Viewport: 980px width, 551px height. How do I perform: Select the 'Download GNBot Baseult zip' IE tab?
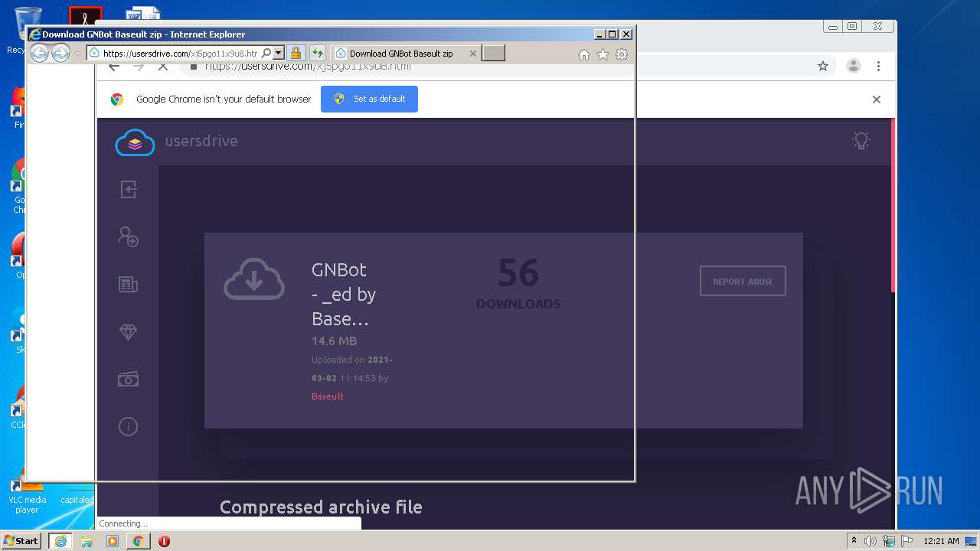click(x=400, y=54)
